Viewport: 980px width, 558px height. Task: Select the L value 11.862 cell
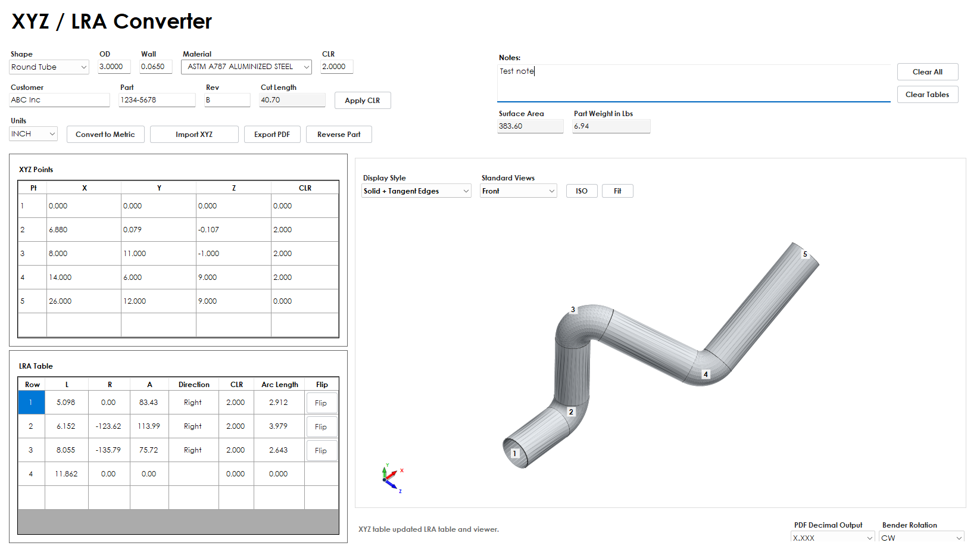tap(67, 474)
